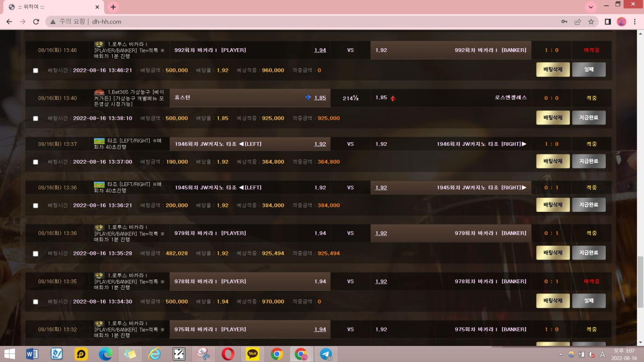Show hidden system tray icons
This screenshot has width=644, height=362.
[561, 354]
